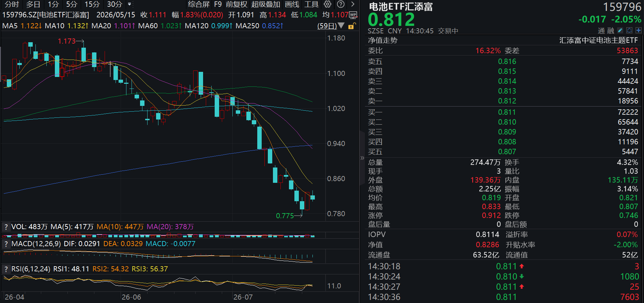This screenshot has width=644, height=303.
Task: Open chart settings gear icon
Action: [327, 4]
